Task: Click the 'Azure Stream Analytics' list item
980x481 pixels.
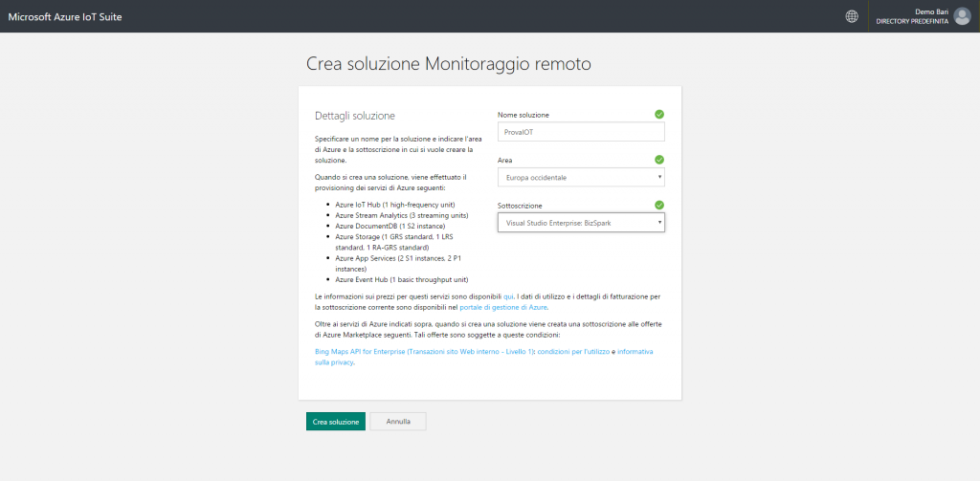Action: click(401, 215)
